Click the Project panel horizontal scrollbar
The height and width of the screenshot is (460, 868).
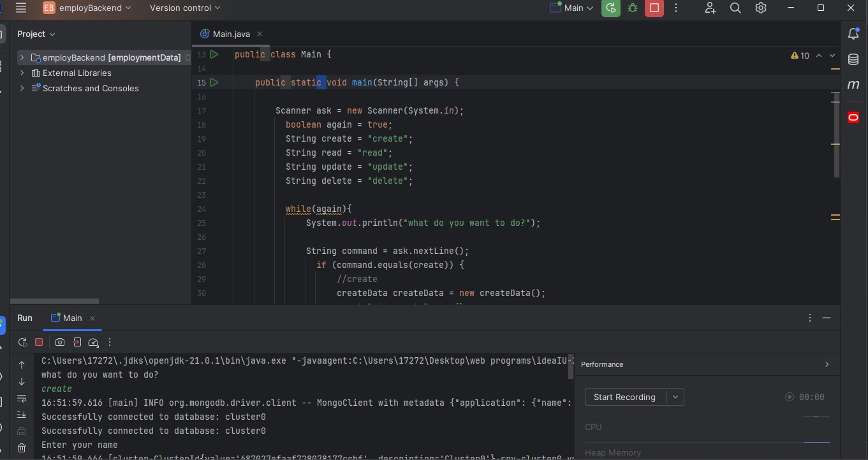pyautogui.click(x=54, y=301)
